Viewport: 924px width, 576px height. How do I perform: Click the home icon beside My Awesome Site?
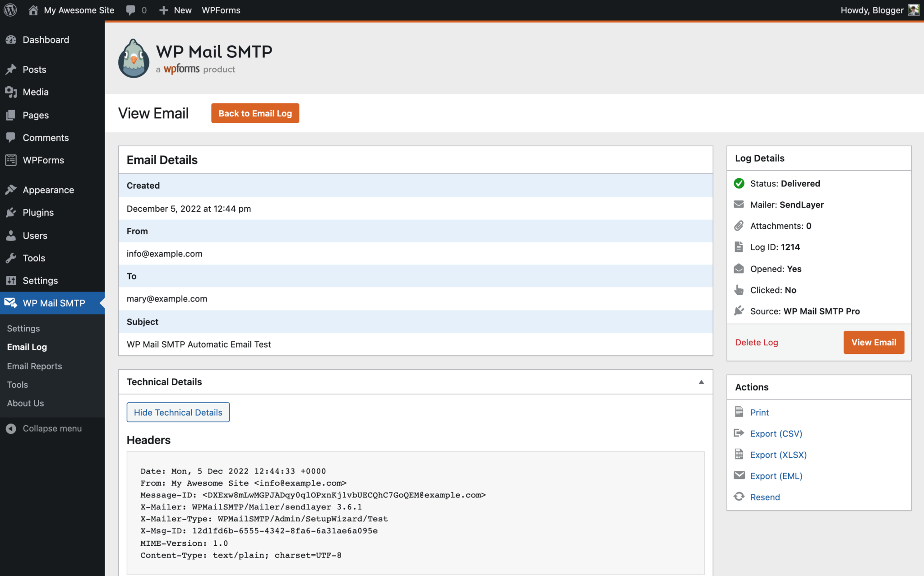coord(32,10)
